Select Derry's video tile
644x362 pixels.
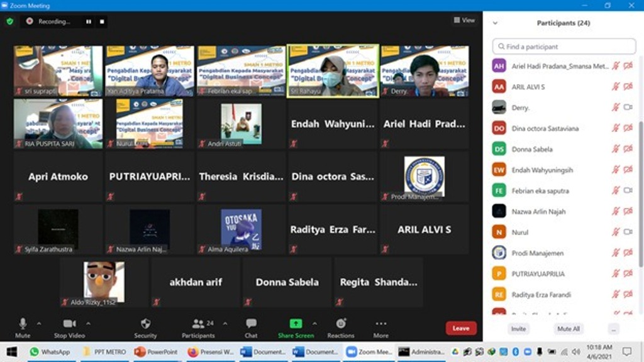pos(425,71)
